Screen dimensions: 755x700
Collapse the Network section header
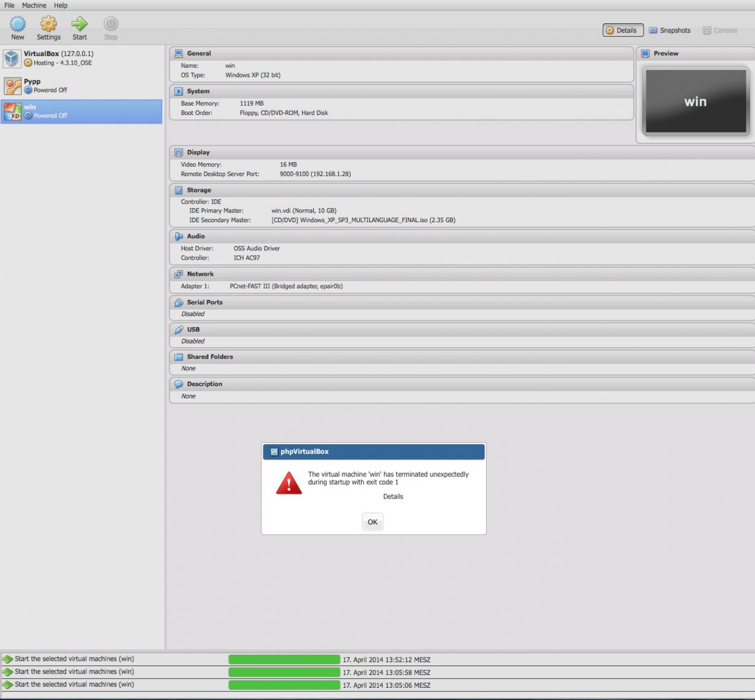pyautogui.click(x=462, y=274)
